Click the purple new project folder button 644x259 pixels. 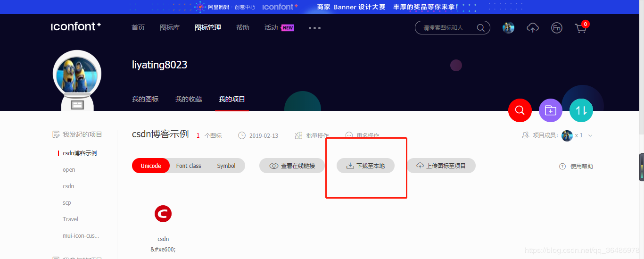pos(551,110)
